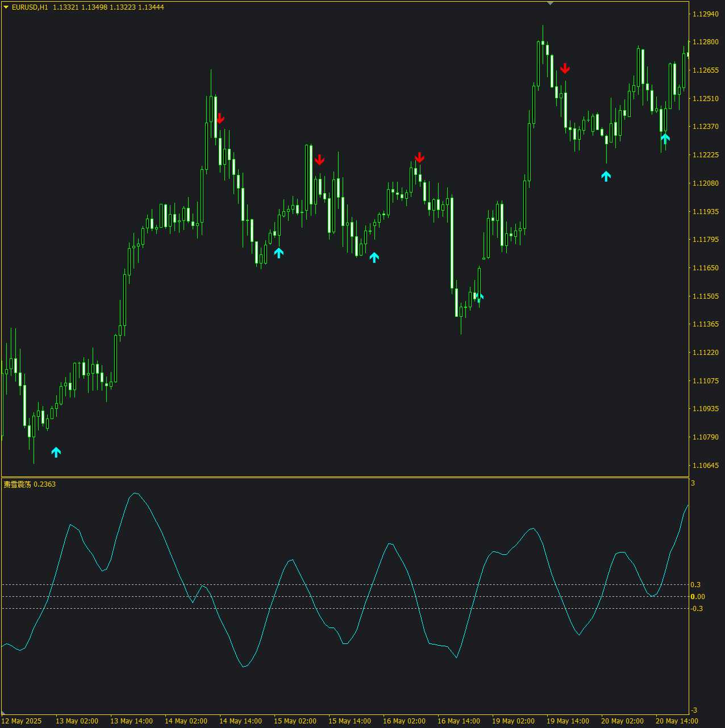This screenshot has height=728, width=725.
Task: Click the 15 May 14:00 time axis label
Action: [349, 721]
